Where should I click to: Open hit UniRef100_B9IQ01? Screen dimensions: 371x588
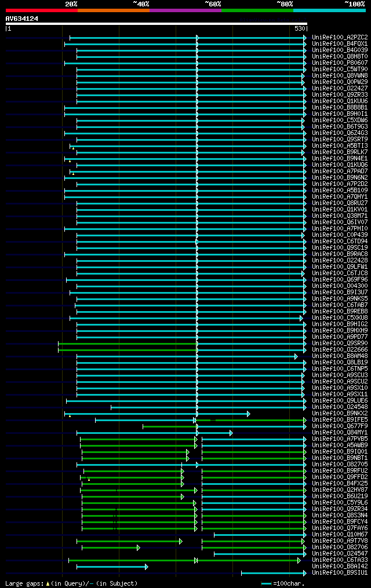[340, 452]
